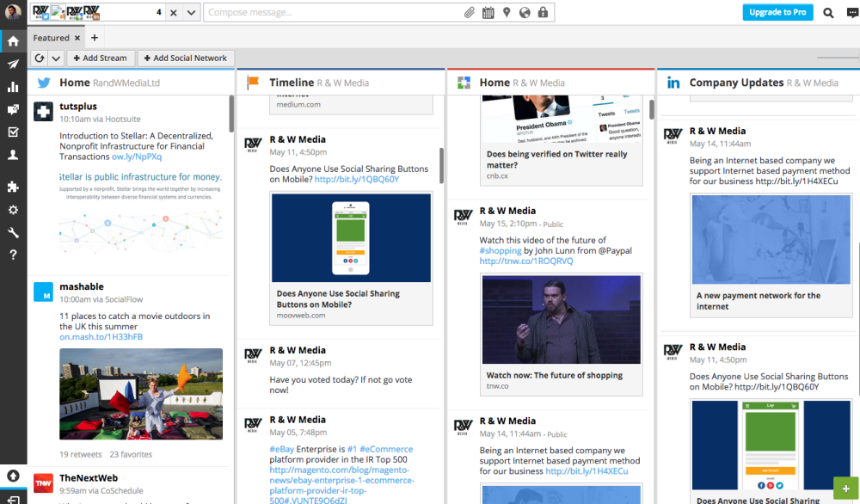Click the 23 favorites count
860x504 pixels.
[x=131, y=455]
